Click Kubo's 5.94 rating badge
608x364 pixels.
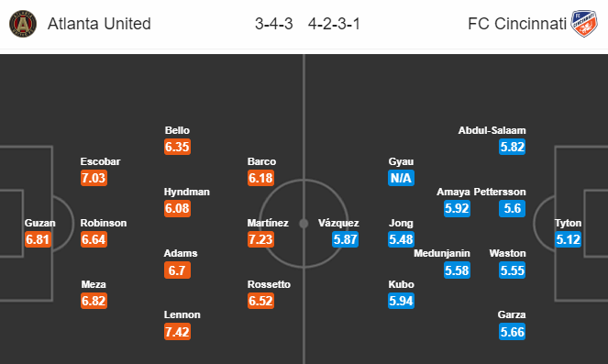[x=401, y=301]
